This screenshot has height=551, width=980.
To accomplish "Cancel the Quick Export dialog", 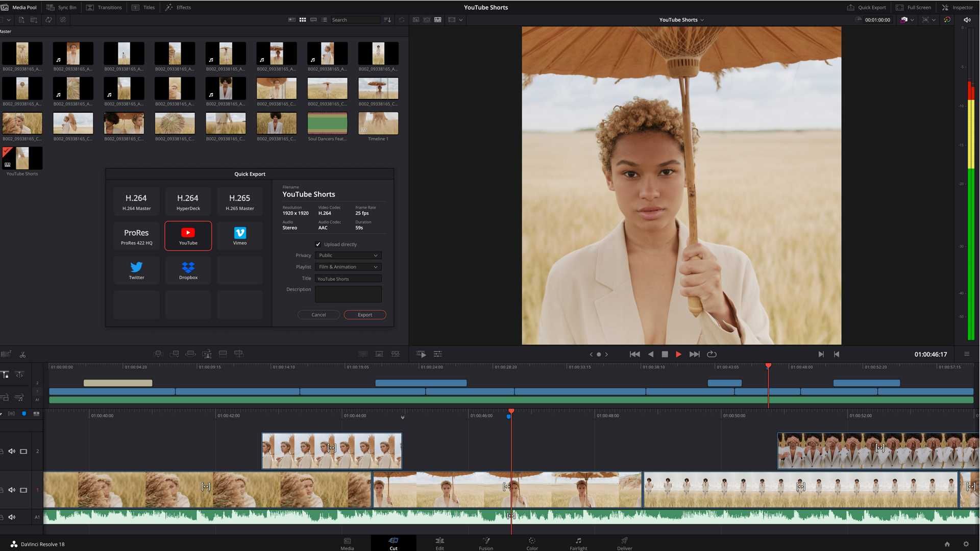I will pyautogui.click(x=318, y=315).
